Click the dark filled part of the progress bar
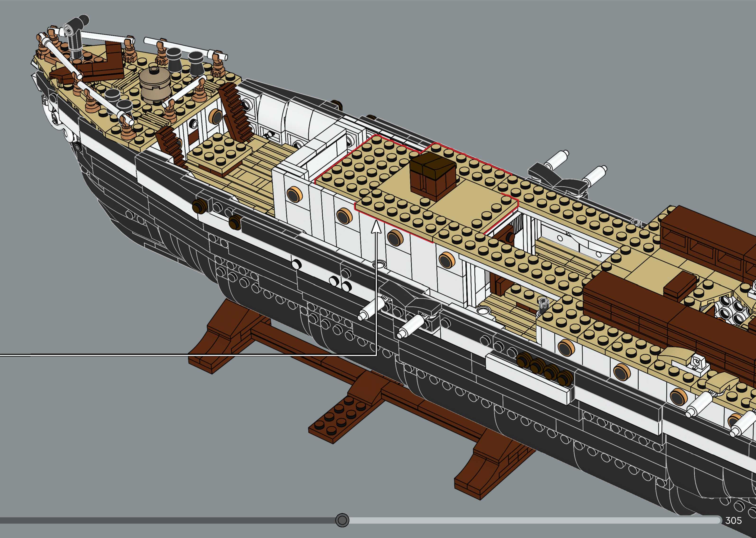This screenshot has width=756, height=538. [x=165, y=520]
